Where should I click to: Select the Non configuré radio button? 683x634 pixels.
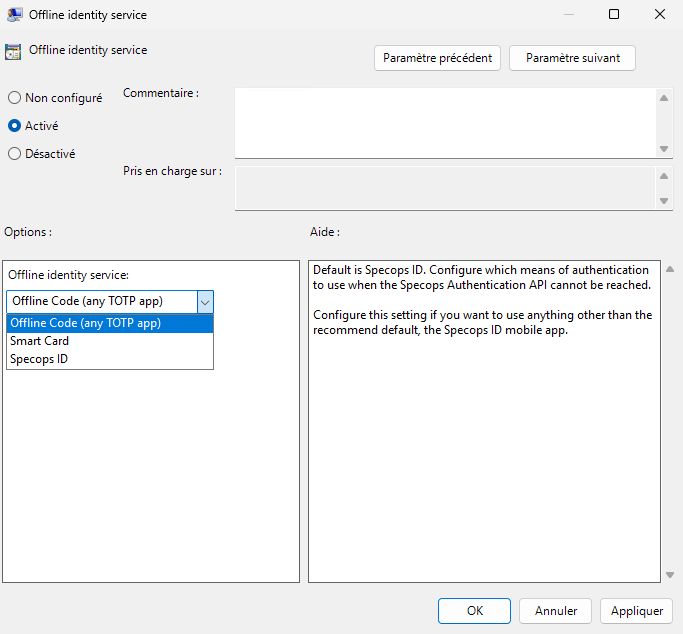14,98
